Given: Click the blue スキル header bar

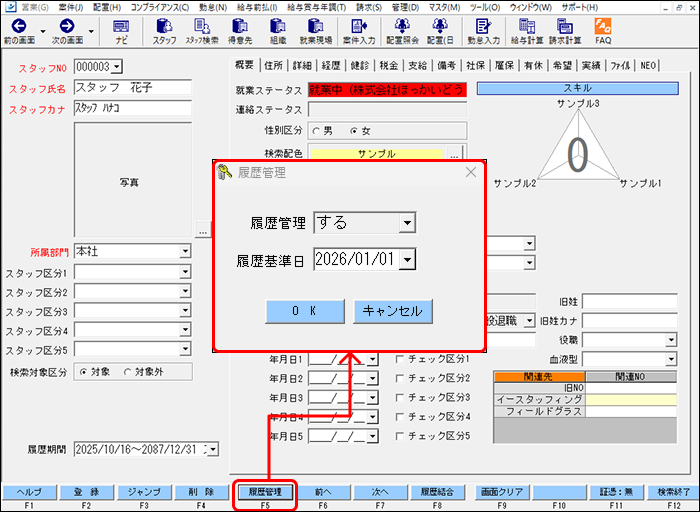Looking at the screenshot, I should [577, 88].
